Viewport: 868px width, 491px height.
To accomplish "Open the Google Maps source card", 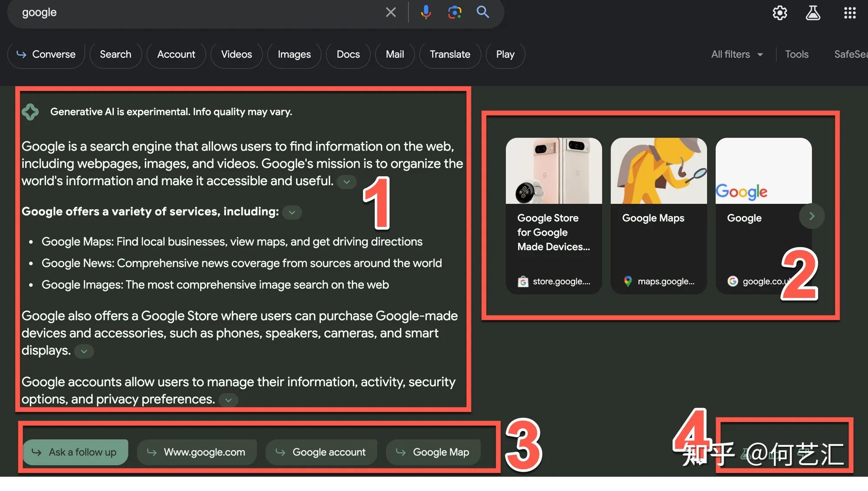I will pos(658,213).
